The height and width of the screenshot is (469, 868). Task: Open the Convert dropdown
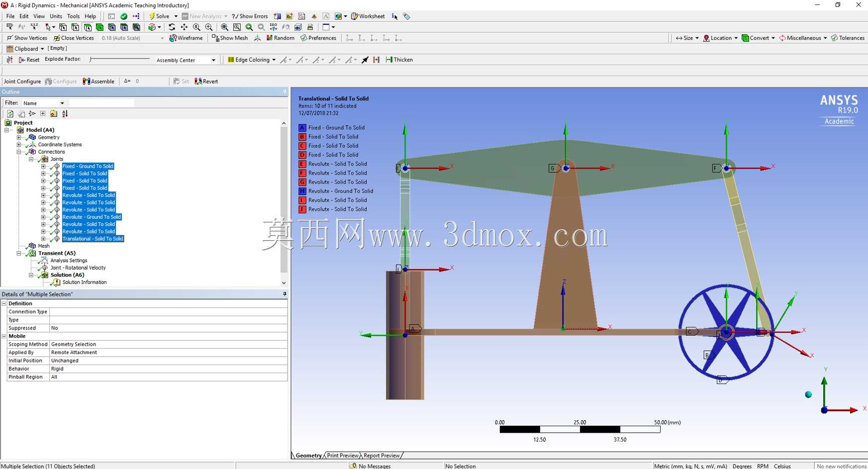(x=758, y=38)
